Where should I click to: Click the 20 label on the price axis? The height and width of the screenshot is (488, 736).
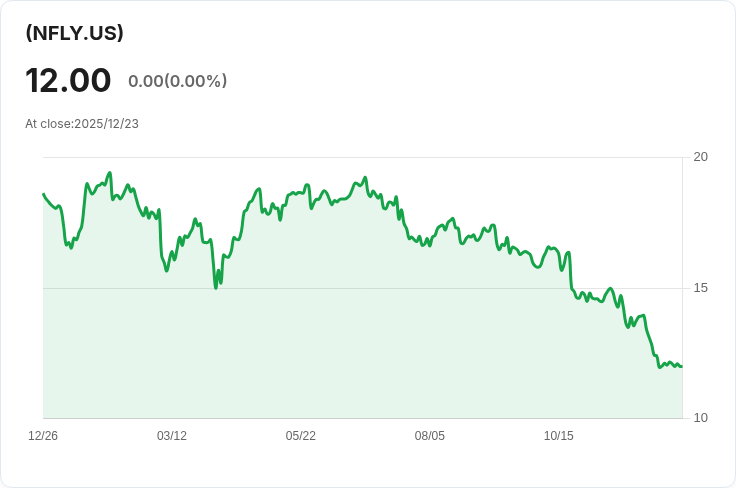(x=700, y=157)
